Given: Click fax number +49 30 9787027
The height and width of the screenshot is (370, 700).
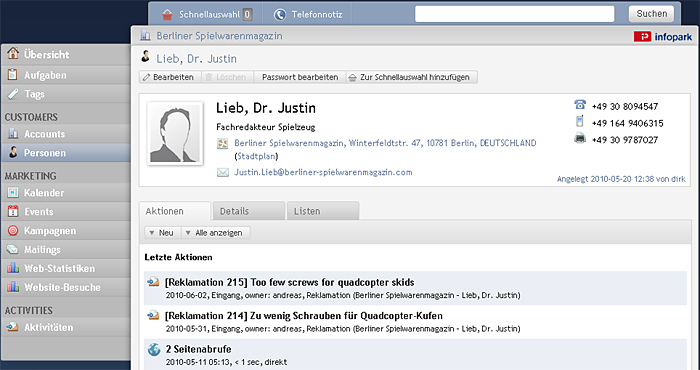Looking at the screenshot, I should tap(625, 140).
